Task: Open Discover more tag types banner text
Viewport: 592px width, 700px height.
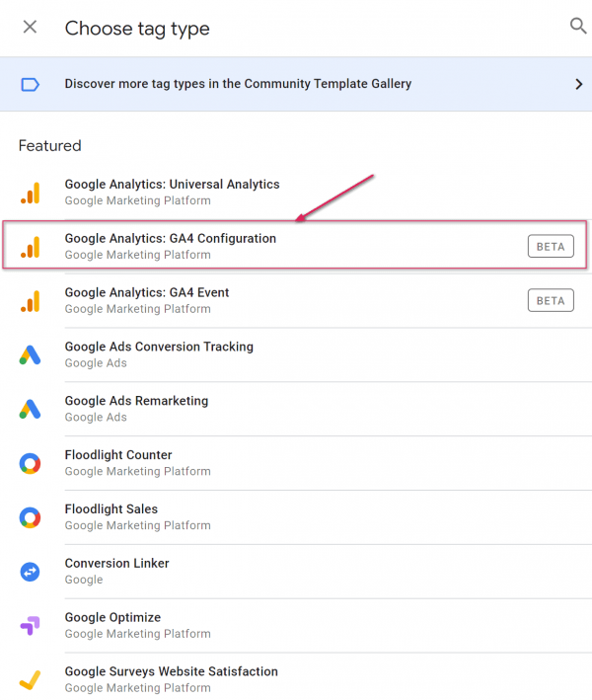Action: coord(238,84)
